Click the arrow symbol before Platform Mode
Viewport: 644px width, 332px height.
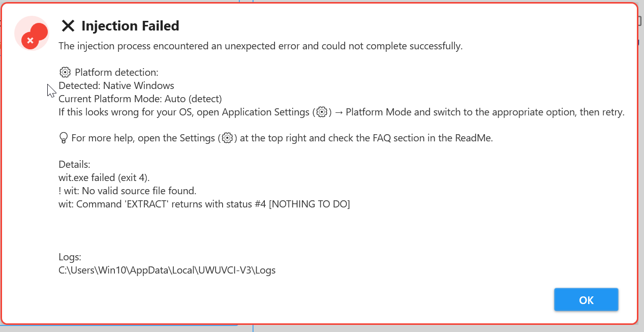point(338,112)
